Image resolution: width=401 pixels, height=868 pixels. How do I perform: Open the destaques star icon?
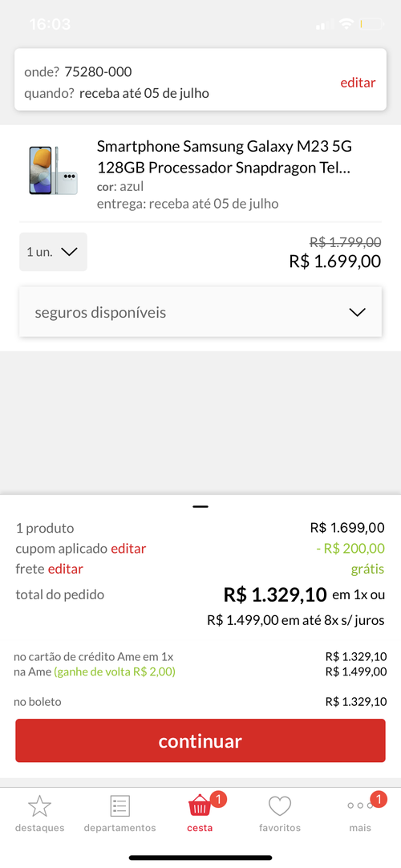pos(39,806)
